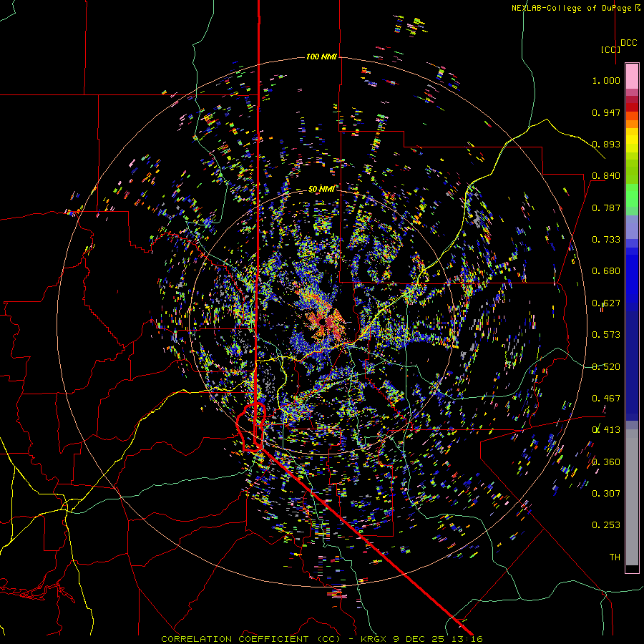Click the 0.627 value on the CC scale
The height and width of the screenshot is (644, 644).
tap(606, 303)
